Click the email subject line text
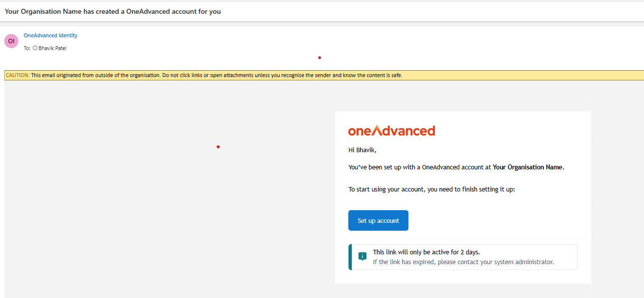 (x=113, y=11)
